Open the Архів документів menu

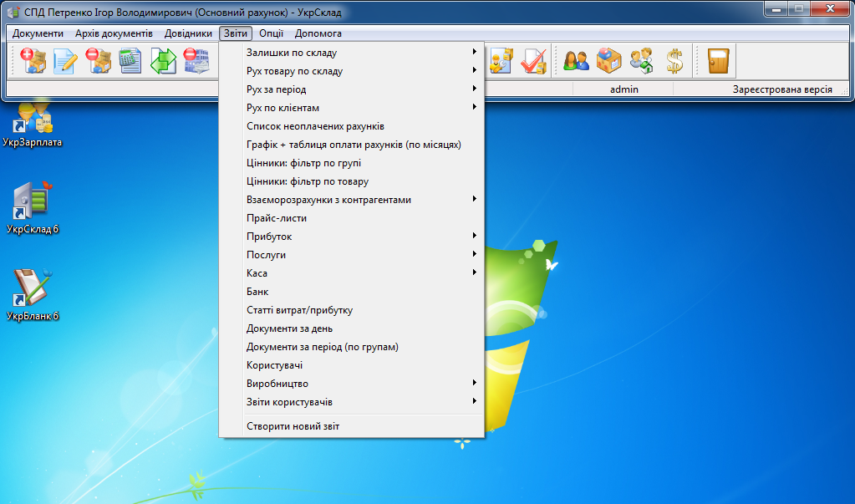[114, 33]
